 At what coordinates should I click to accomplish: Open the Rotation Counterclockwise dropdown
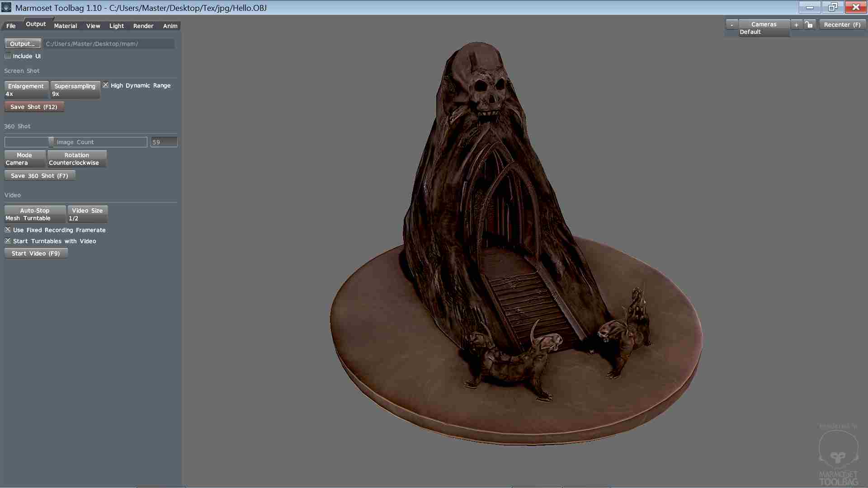[77, 159]
